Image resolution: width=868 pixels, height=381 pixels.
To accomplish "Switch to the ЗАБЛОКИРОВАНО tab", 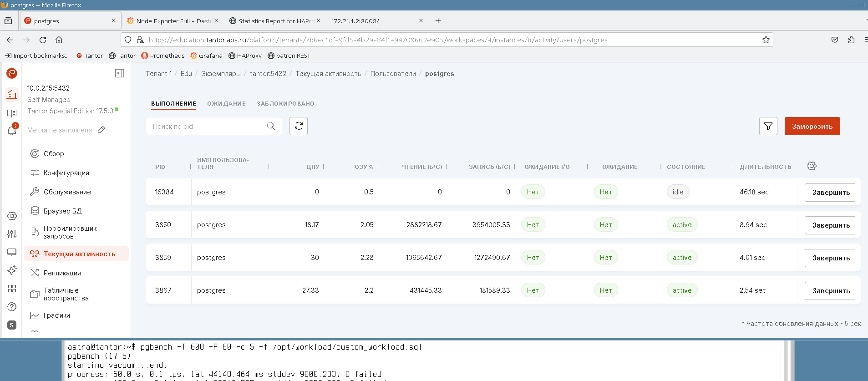I will (285, 104).
